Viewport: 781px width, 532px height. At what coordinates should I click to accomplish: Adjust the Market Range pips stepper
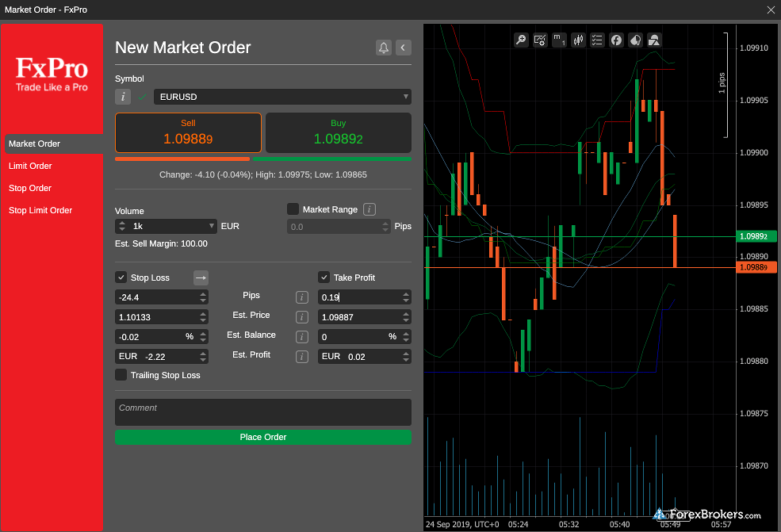pyautogui.click(x=385, y=227)
